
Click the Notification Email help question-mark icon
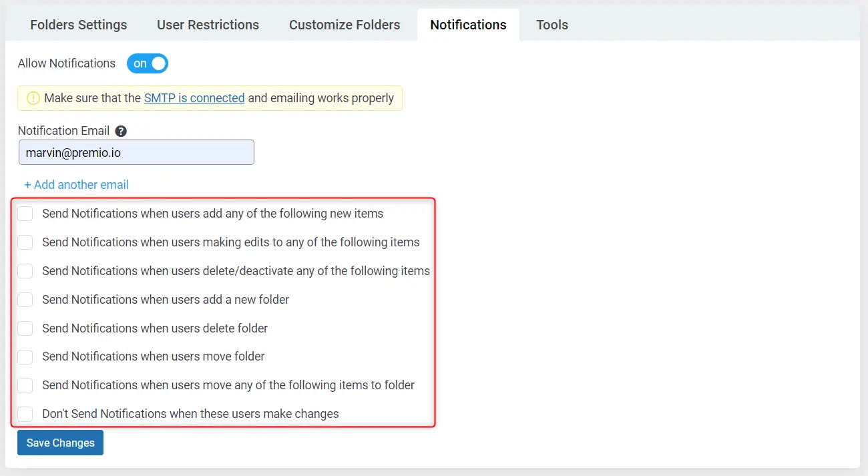pyautogui.click(x=121, y=132)
